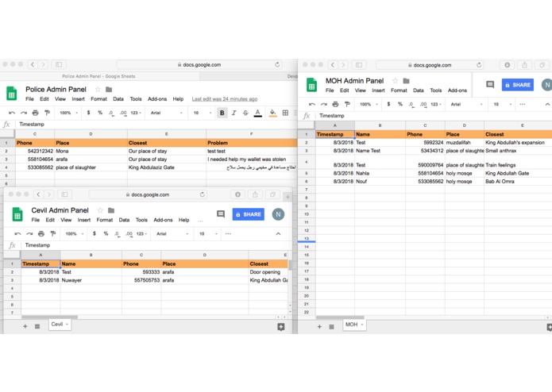
Task: Move Police Admin Panel using folder icon
Action: click(109, 90)
